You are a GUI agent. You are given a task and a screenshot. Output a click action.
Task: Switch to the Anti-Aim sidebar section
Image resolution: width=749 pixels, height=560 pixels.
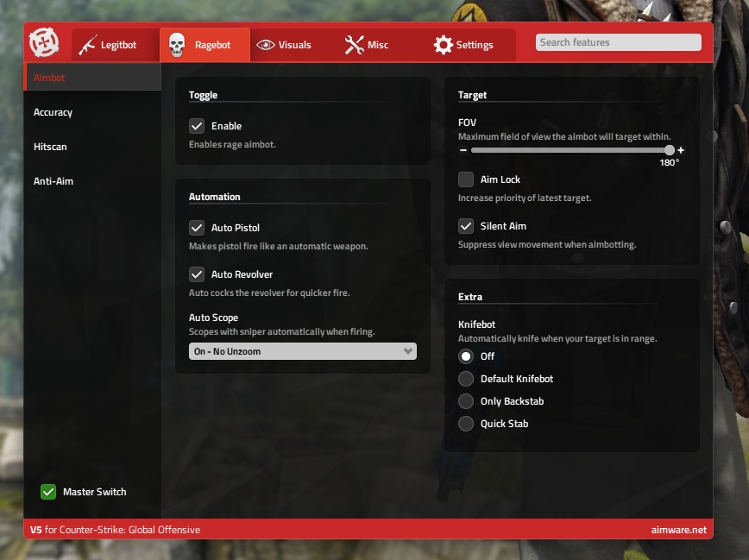pos(53,181)
